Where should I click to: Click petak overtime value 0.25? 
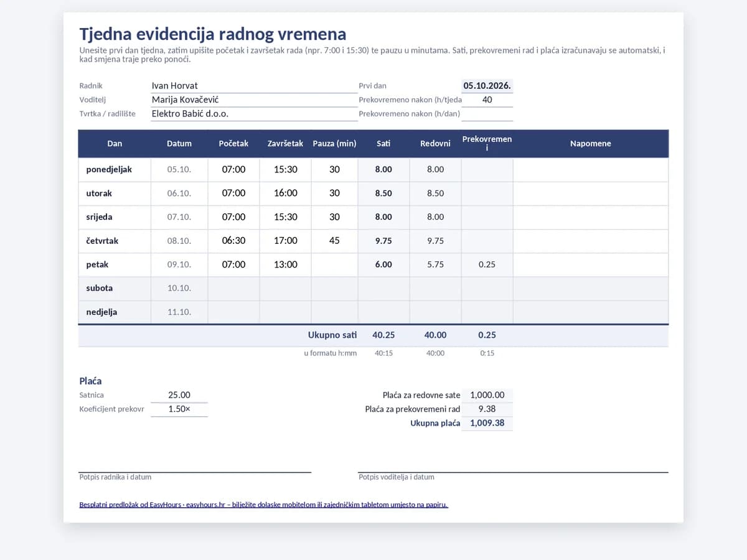pyautogui.click(x=487, y=264)
